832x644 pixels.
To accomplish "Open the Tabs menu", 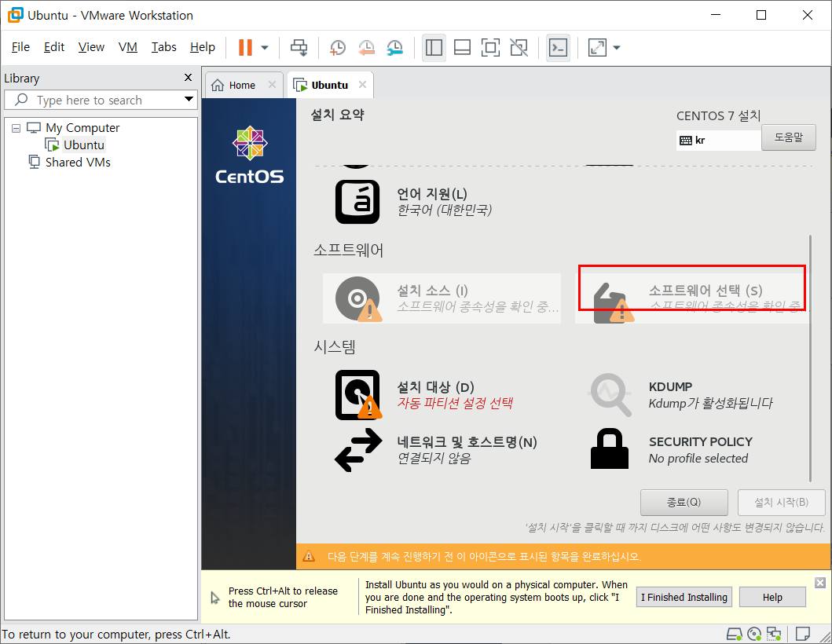I will [164, 46].
